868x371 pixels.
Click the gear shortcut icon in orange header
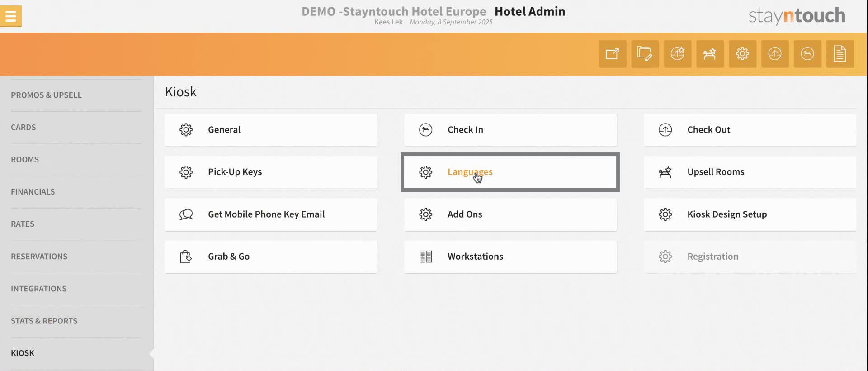pyautogui.click(x=742, y=54)
